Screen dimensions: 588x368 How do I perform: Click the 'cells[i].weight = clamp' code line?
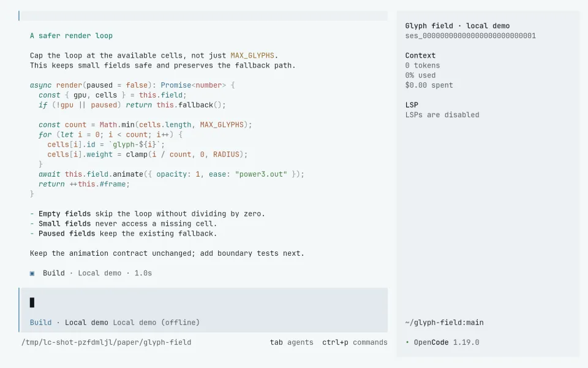point(148,155)
